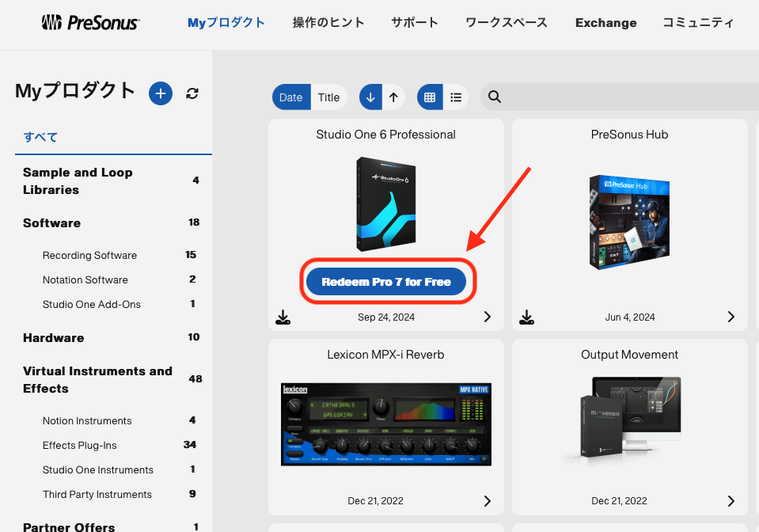Click Redeem Pro 7 for Free

(386, 282)
